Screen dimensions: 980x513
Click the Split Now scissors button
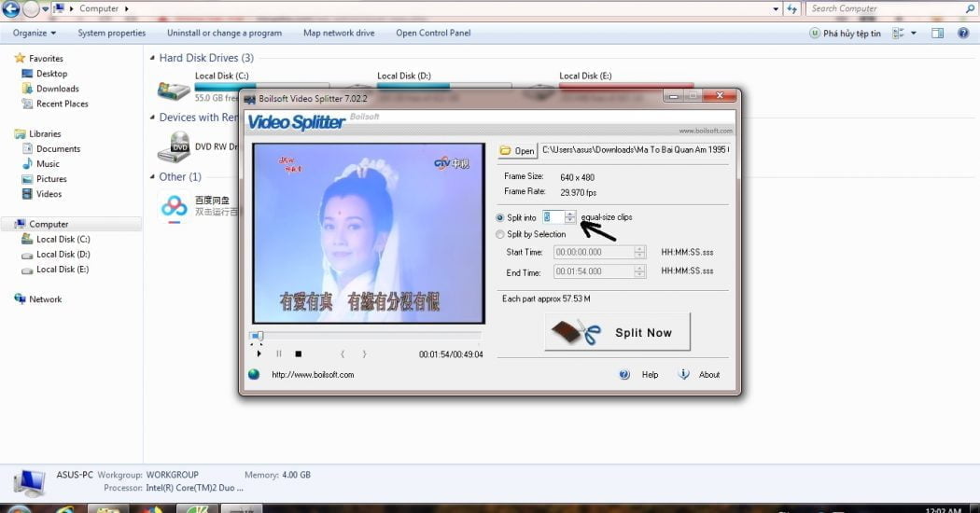[618, 332]
